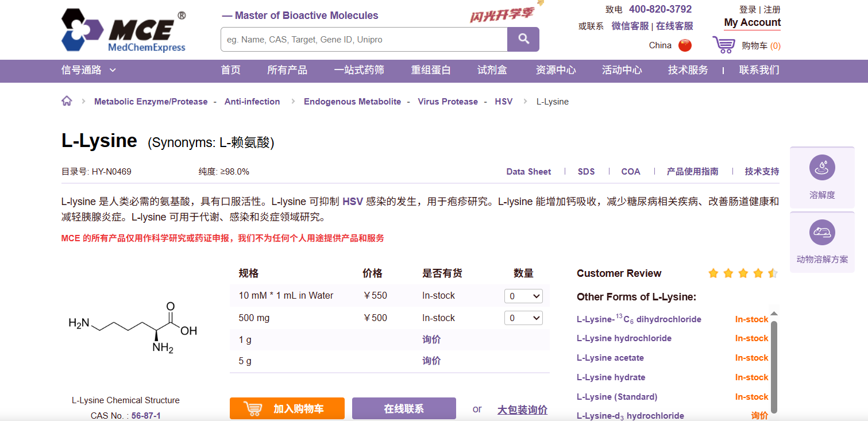The width and height of the screenshot is (868, 421).
Task: Open the Data Sheet link
Action: coord(528,172)
